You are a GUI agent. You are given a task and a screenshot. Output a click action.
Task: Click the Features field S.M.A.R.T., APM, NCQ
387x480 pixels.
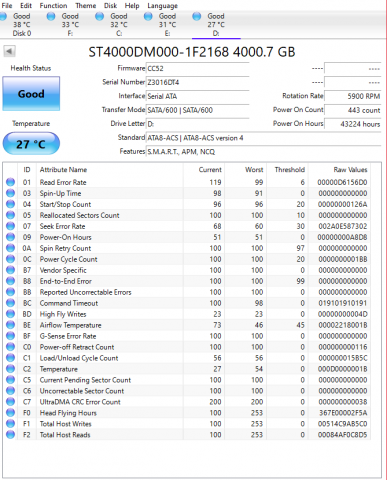(264, 152)
